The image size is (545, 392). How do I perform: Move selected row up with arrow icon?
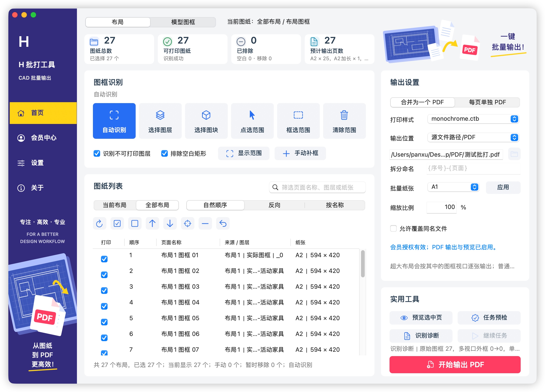point(152,224)
